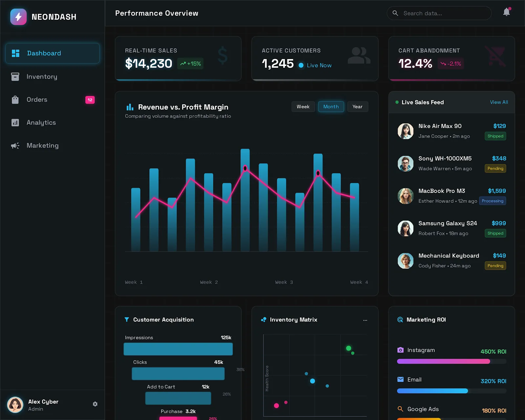This screenshot has height=420, width=525.
Task: Open the Analytics bar chart icon
Action: [15, 122]
